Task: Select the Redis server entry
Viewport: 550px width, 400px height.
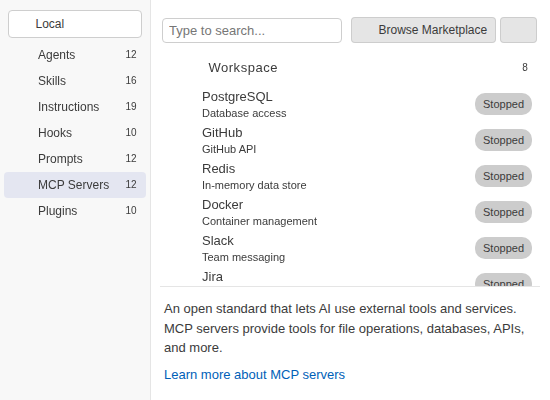Action: [350, 176]
